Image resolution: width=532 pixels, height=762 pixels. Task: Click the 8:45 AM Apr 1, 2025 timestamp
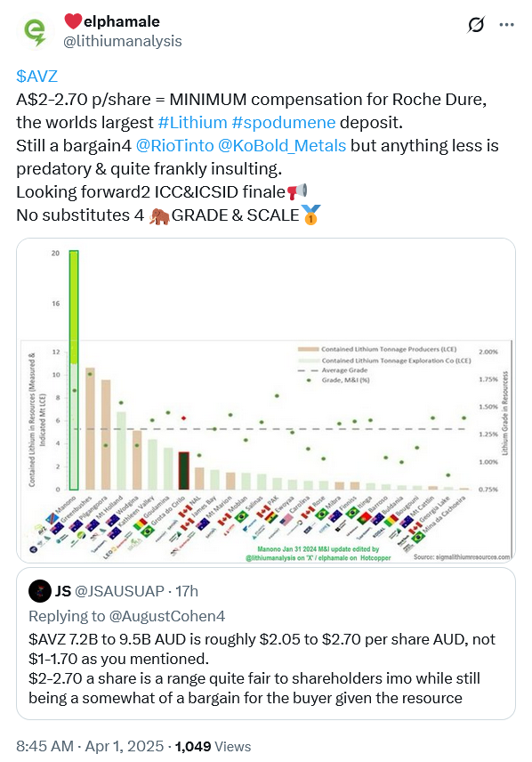[90, 747]
